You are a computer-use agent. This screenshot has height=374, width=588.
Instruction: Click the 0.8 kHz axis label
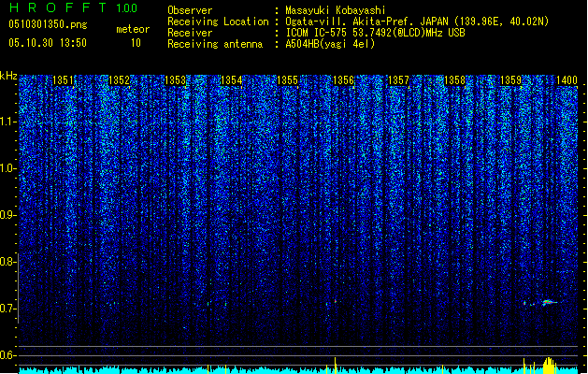pos(7,262)
